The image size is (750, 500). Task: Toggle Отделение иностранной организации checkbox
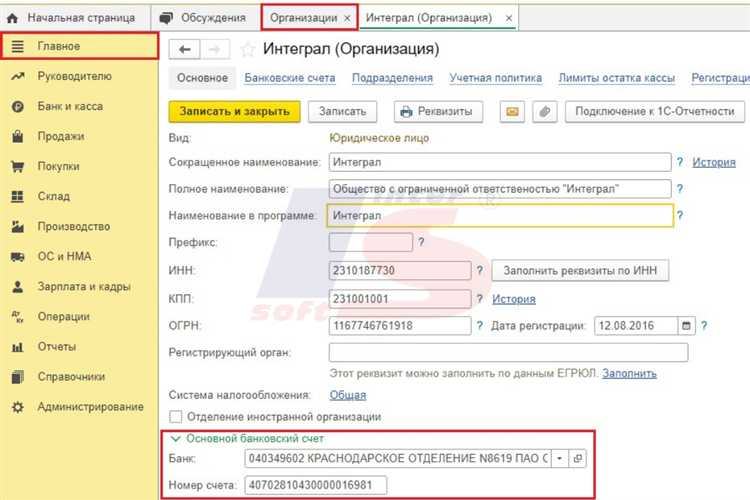pyautogui.click(x=176, y=417)
